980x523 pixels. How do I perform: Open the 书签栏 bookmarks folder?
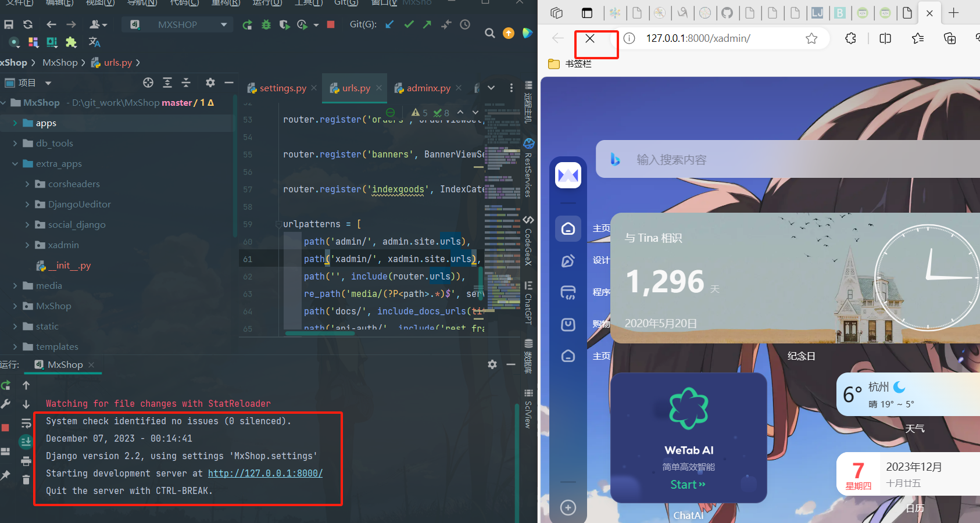click(x=570, y=63)
